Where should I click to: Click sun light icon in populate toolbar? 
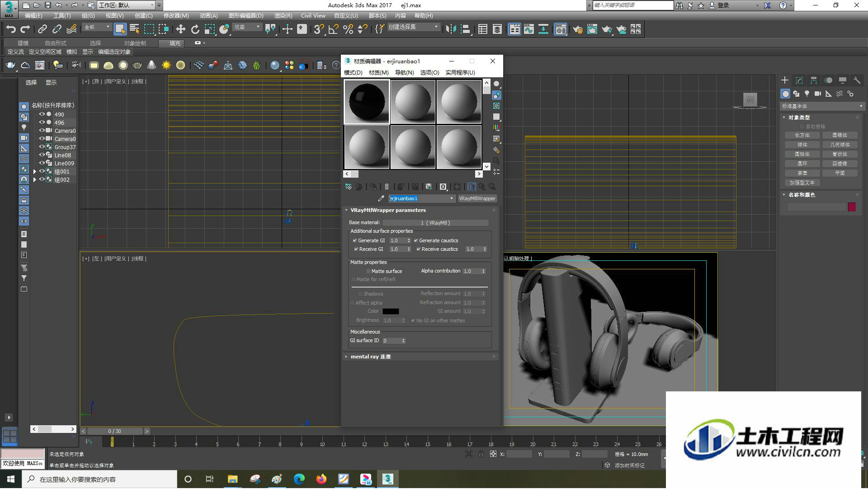(x=166, y=66)
